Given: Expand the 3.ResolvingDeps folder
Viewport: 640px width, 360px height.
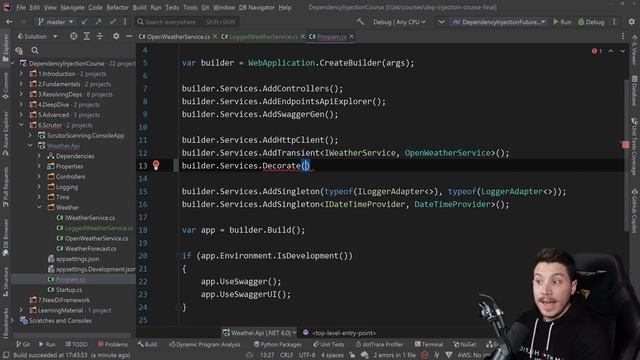Looking at the screenshot, I should (x=21, y=94).
